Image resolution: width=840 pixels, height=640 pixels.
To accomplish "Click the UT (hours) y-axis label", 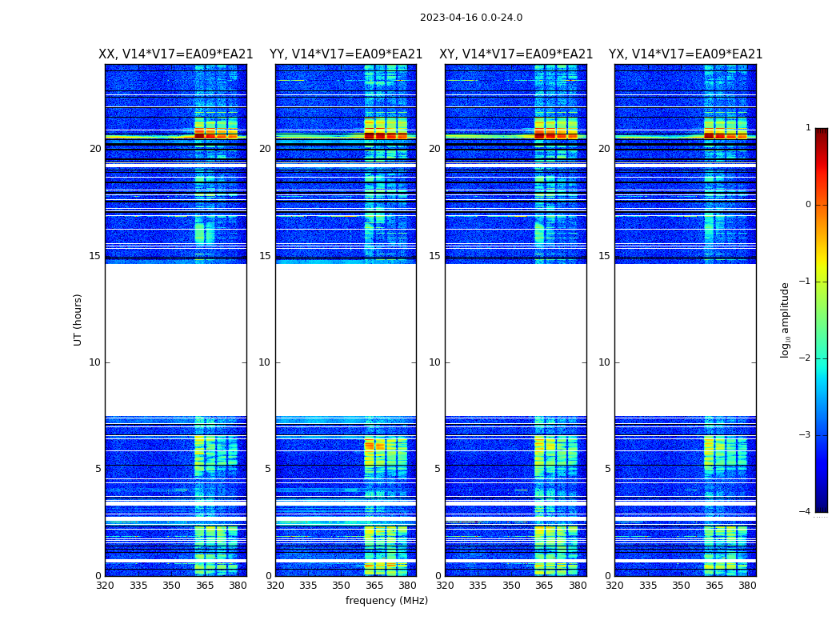I will point(78,320).
